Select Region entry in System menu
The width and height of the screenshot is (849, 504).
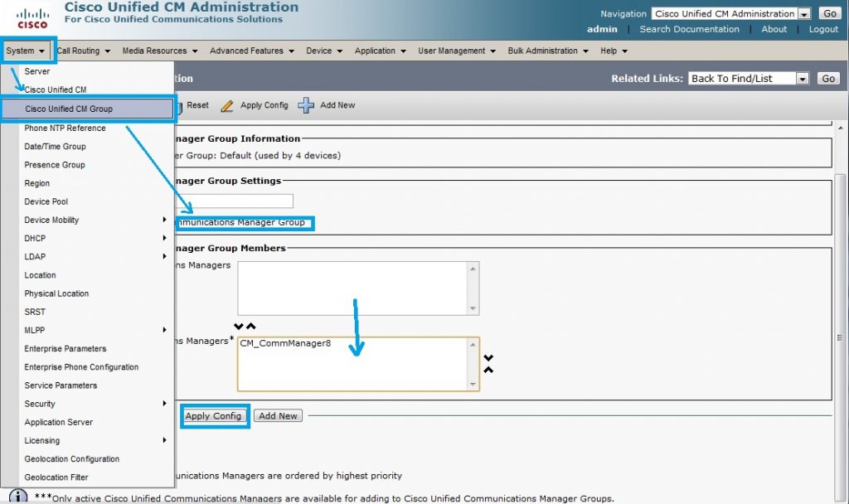36,183
